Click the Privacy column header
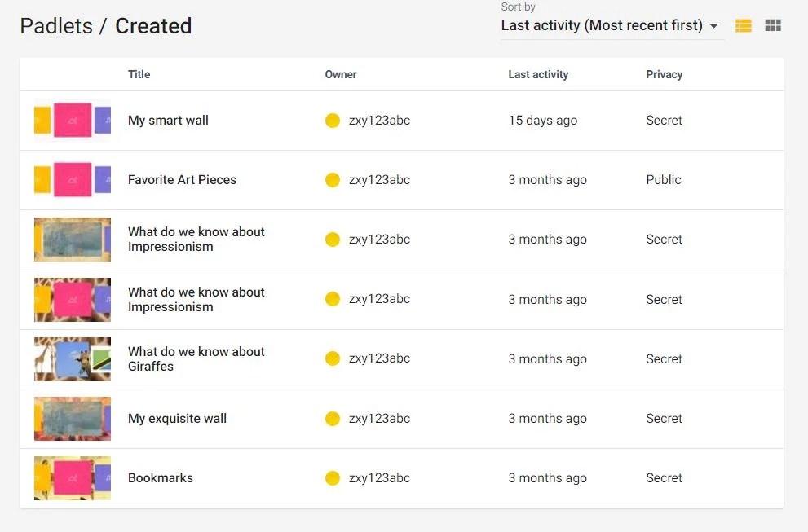The image size is (808, 532). click(x=664, y=74)
